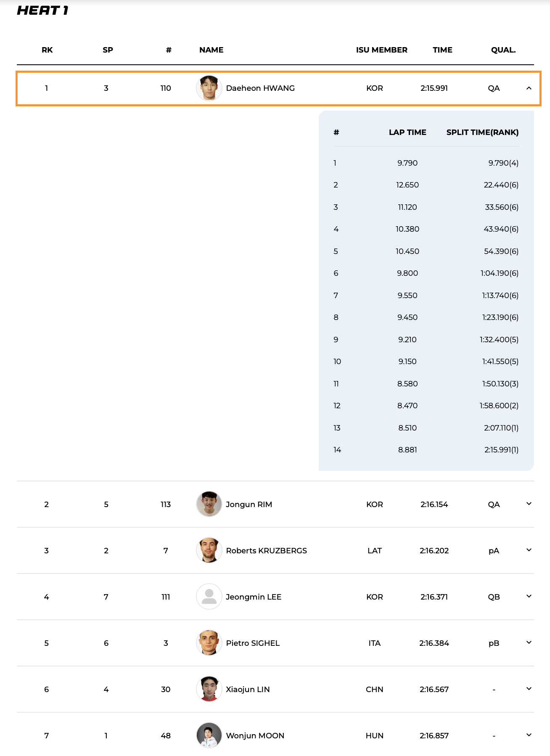Image resolution: width=550 pixels, height=756 pixels.
Task: Click Xiaojun LIN's profile photo
Action: (209, 689)
